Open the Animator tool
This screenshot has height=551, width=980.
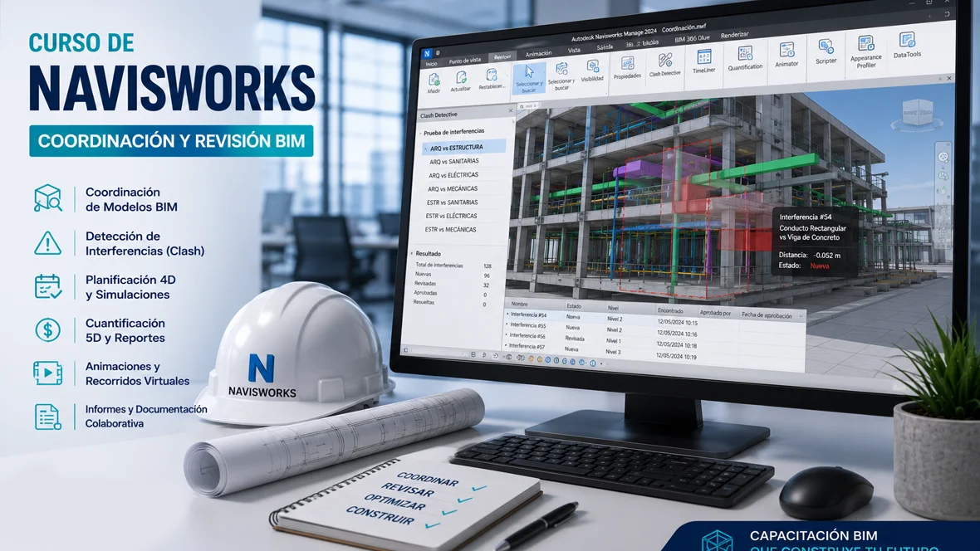[786, 55]
